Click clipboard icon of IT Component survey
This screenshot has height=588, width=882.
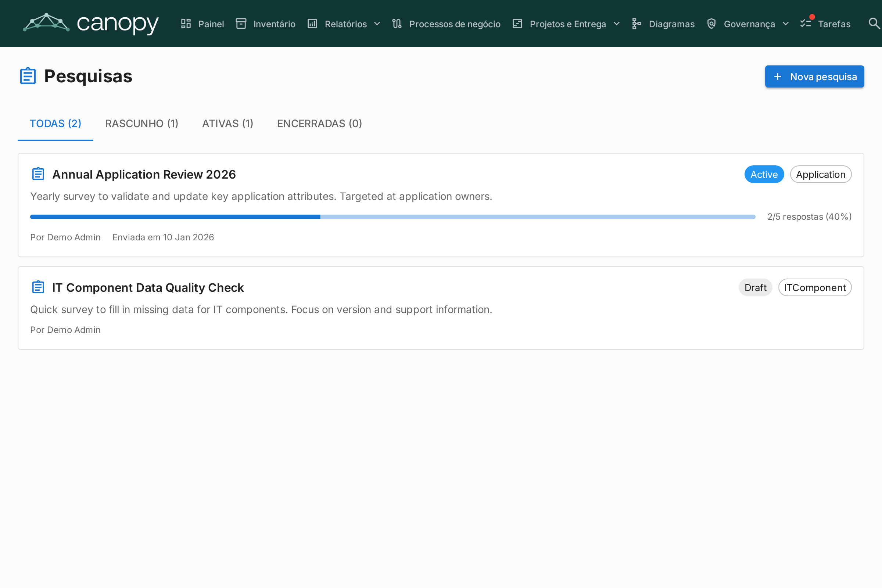(38, 287)
